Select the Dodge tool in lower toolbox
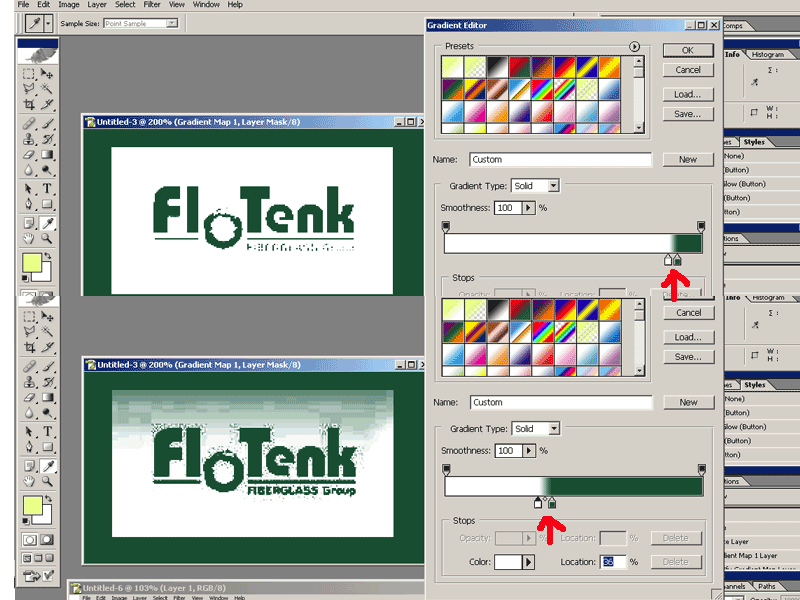Screen dimensions: 800x600 (x=47, y=413)
